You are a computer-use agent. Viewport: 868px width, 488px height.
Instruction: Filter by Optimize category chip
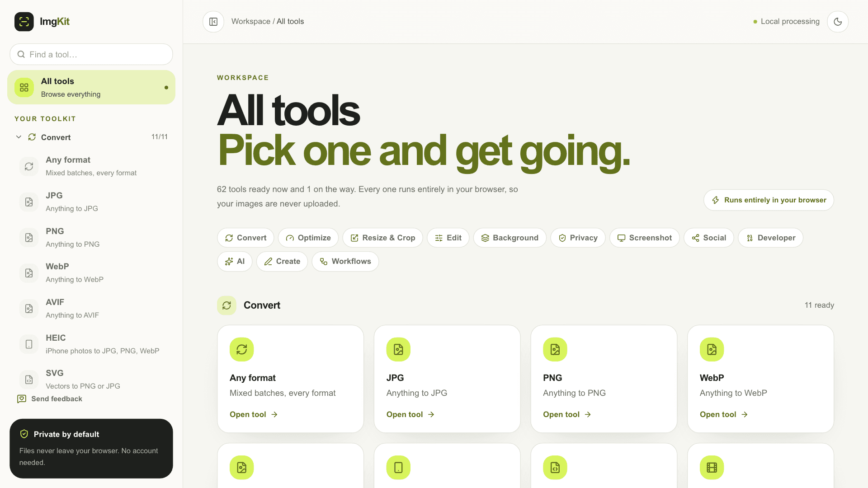[308, 238]
